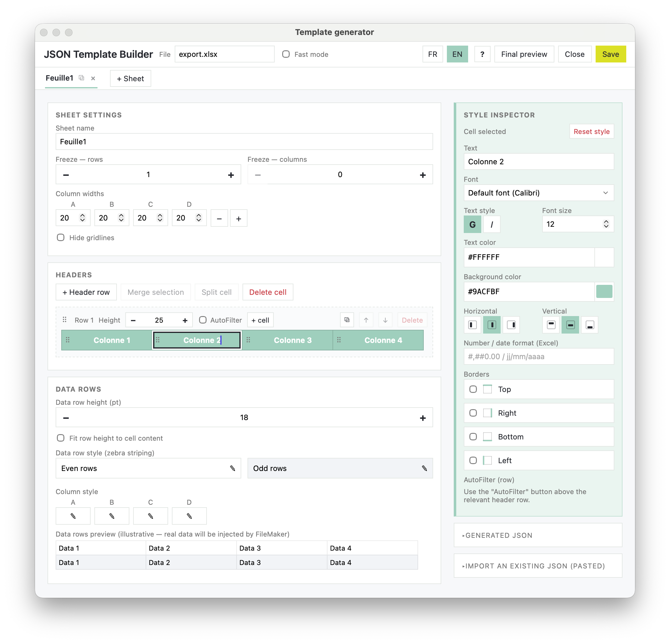The image size is (670, 644).
Task: Align text horizontally center
Action: (492, 324)
